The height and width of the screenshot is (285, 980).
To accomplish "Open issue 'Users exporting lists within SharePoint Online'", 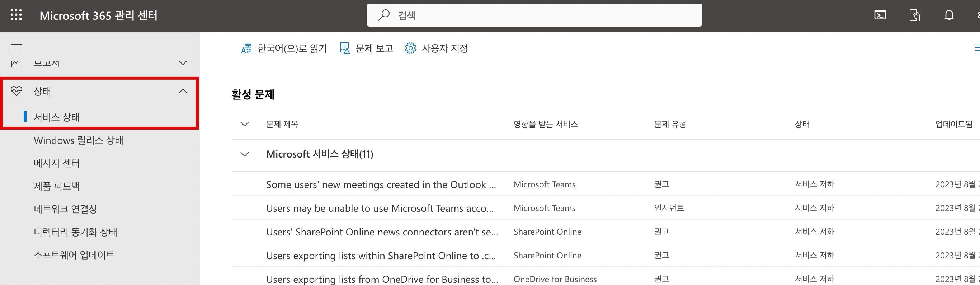I will [381, 255].
